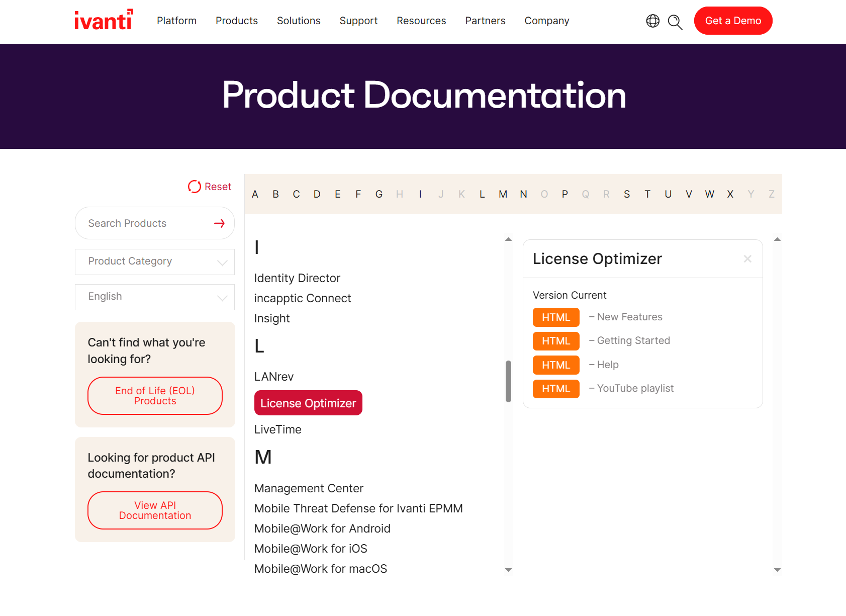
Task: Open the Solutions menu
Action: (x=299, y=21)
